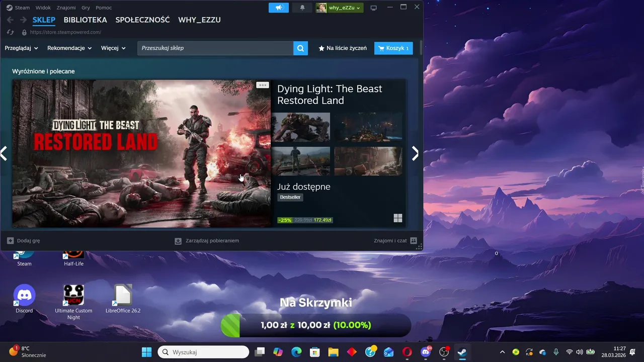Click the store URL address
644x362 pixels.
(65, 32)
